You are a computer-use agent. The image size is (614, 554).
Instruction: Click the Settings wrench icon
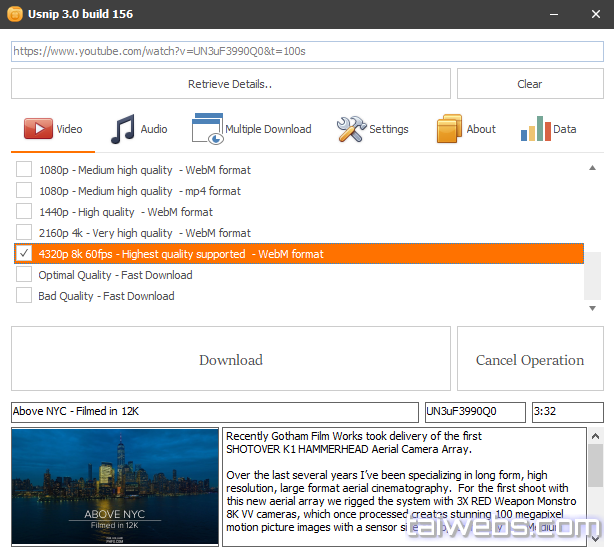(x=350, y=129)
